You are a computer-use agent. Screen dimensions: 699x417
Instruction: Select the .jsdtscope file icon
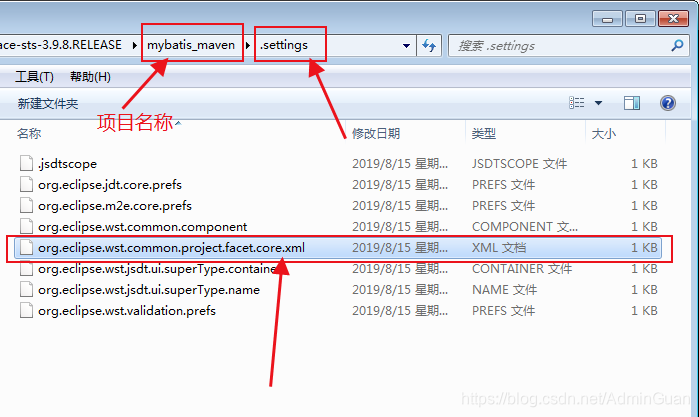tap(26, 163)
